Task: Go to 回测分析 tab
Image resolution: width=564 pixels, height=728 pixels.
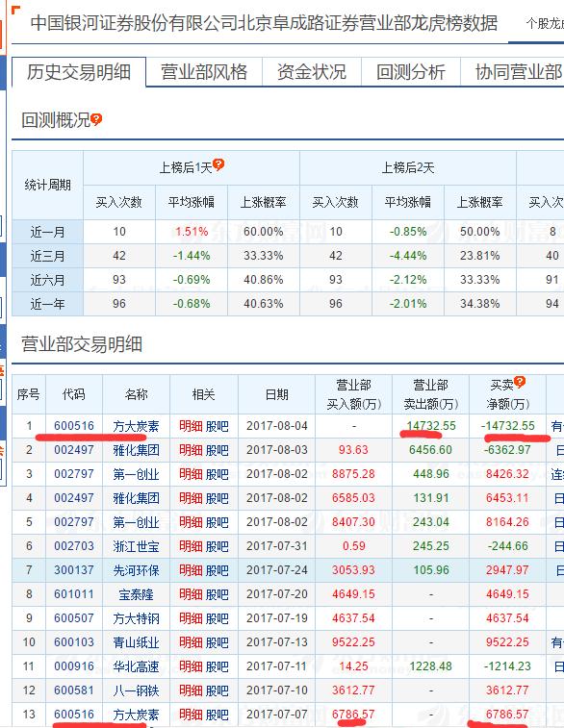Action: (x=411, y=72)
